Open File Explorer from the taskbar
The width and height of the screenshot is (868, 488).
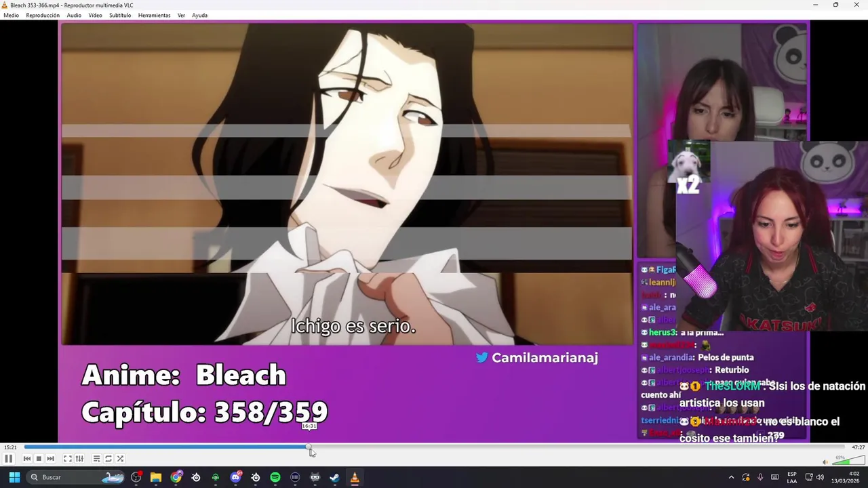coord(156,477)
